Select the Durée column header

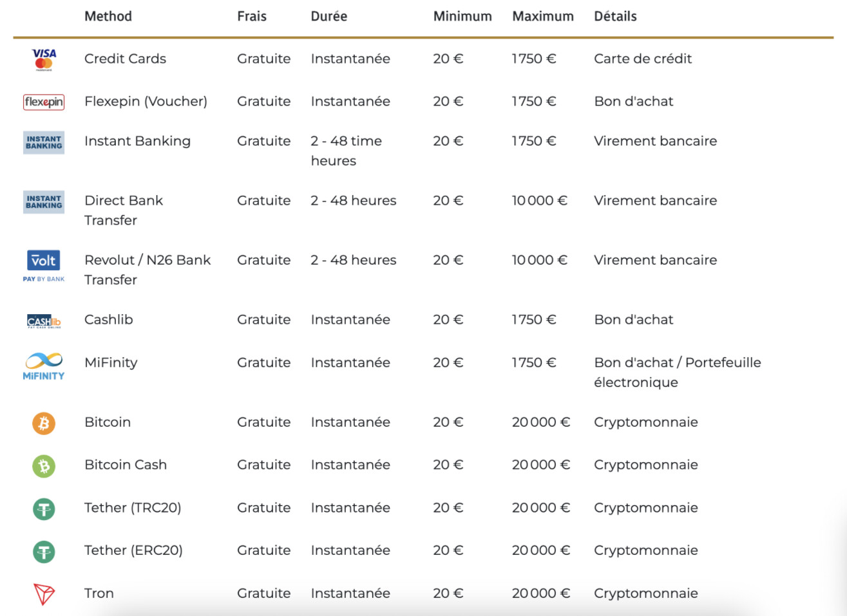coord(329,16)
